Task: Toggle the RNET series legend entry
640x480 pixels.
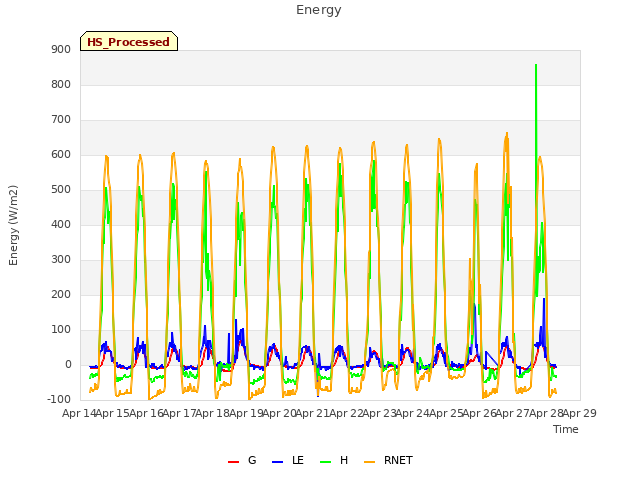Action: pos(388,460)
